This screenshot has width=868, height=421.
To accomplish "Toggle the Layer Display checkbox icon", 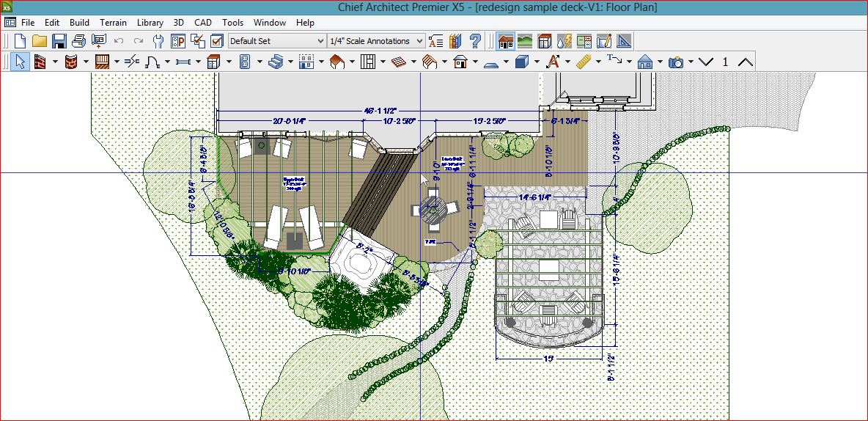I will coord(217,41).
